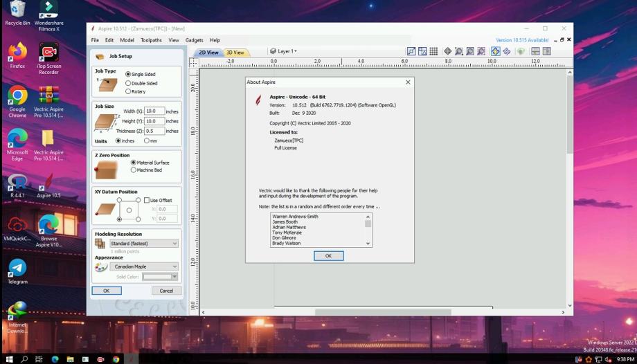
Task: Open the Layer 1 dropdown
Action: point(284,51)
